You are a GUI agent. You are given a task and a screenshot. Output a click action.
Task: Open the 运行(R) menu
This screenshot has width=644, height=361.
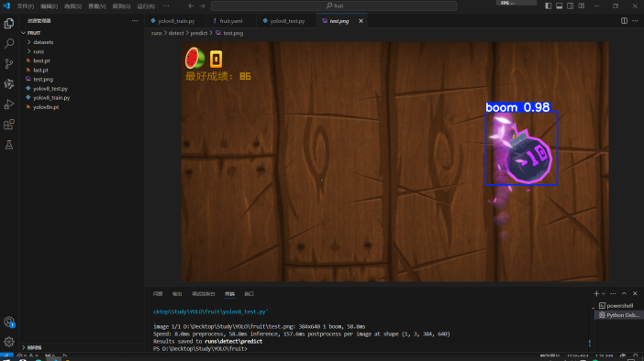pos(146,6)
